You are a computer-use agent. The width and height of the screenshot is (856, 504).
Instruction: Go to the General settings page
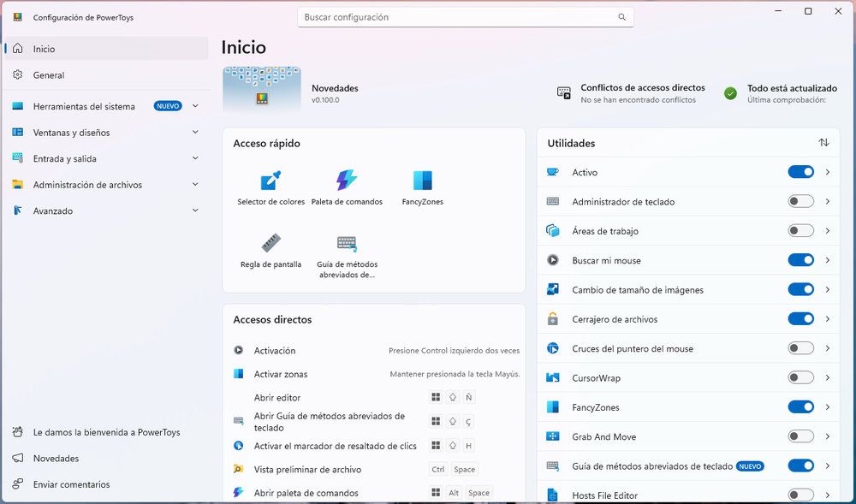tap(106, 74)
